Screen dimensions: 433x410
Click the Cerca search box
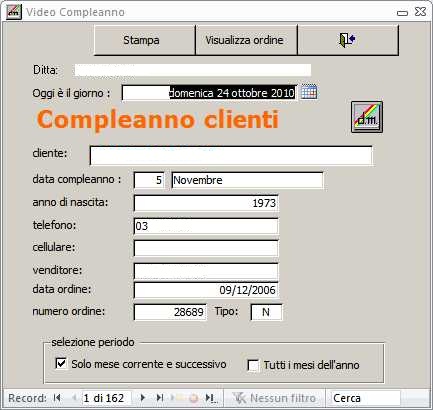[365, 398]
